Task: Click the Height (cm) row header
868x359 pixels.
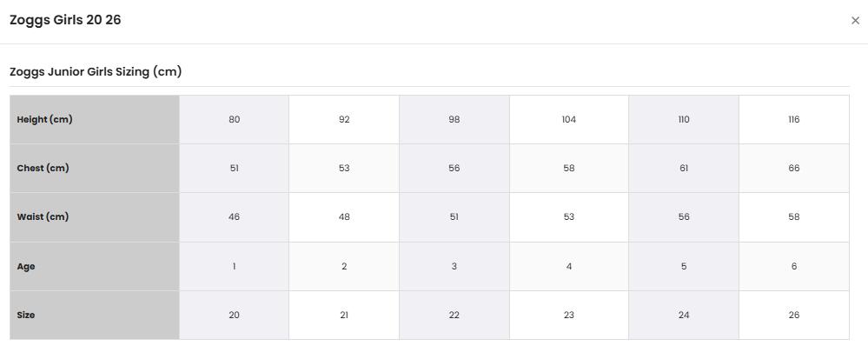Action: (x=95, y=119)
